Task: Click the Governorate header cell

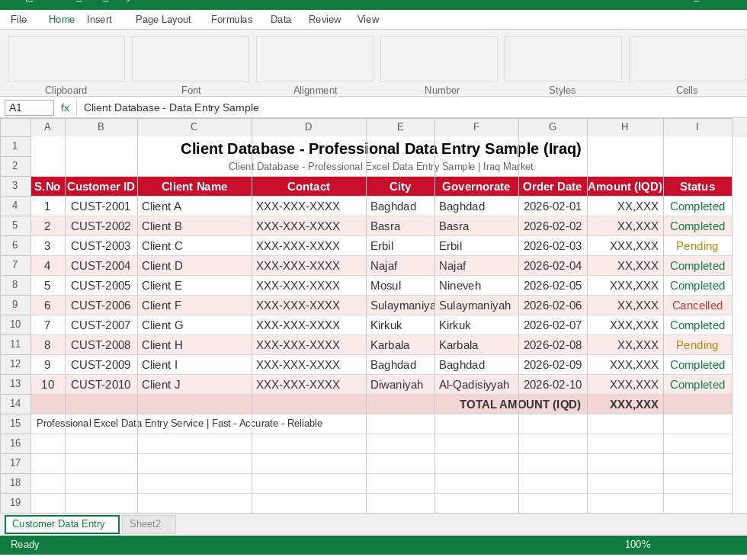Action: point(476,186)
